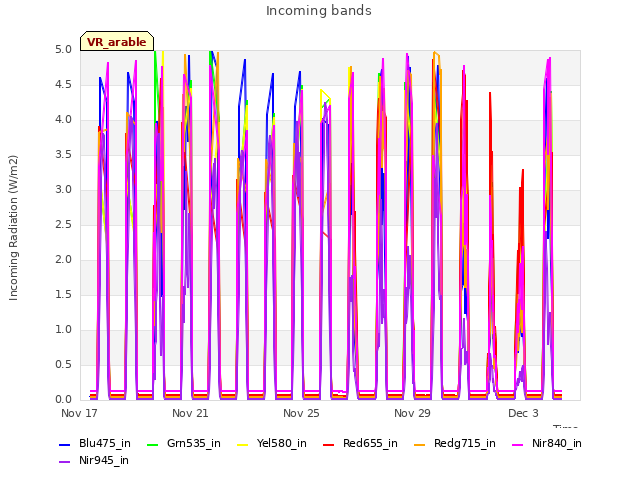Toggle the Blu475_in legend entry
640x480 pixels.
click(x=95, y=443)
